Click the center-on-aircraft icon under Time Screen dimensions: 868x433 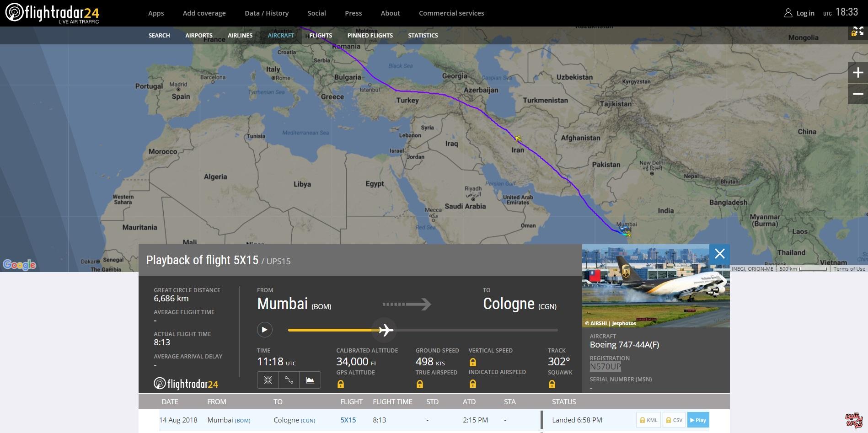pyautogui.click(x=268, y=380)
